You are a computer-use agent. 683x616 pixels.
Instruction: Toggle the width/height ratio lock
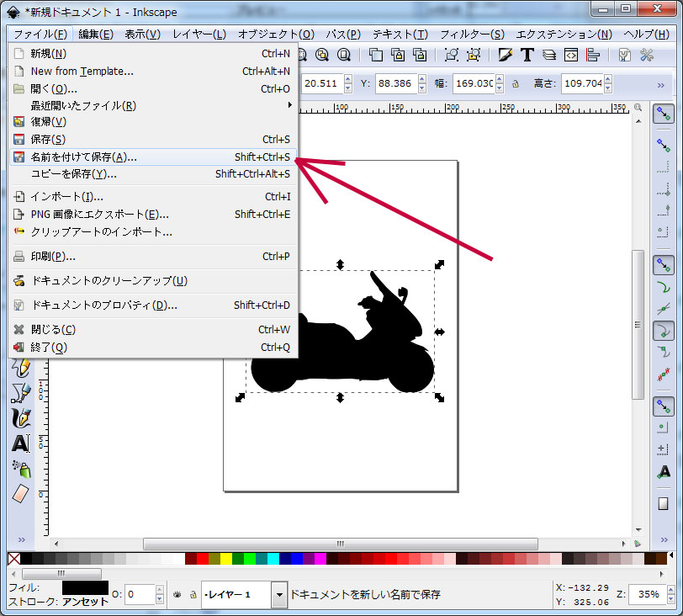(x=515, y=84)
